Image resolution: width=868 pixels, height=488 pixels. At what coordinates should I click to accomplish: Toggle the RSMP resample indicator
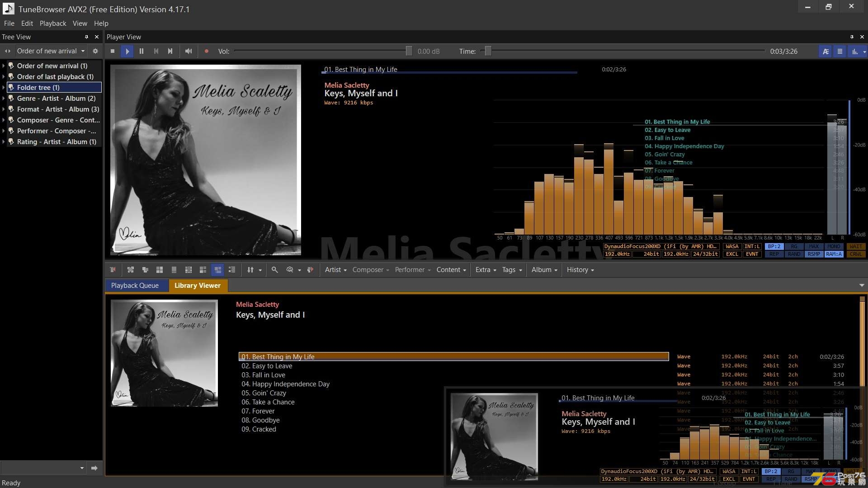tap(814, 254)
